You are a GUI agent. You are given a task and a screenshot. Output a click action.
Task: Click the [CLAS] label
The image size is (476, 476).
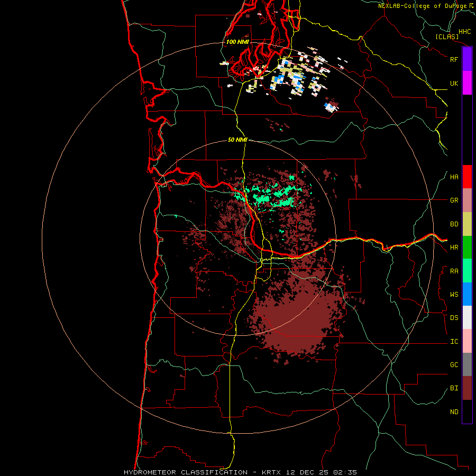tap(447, 37)
